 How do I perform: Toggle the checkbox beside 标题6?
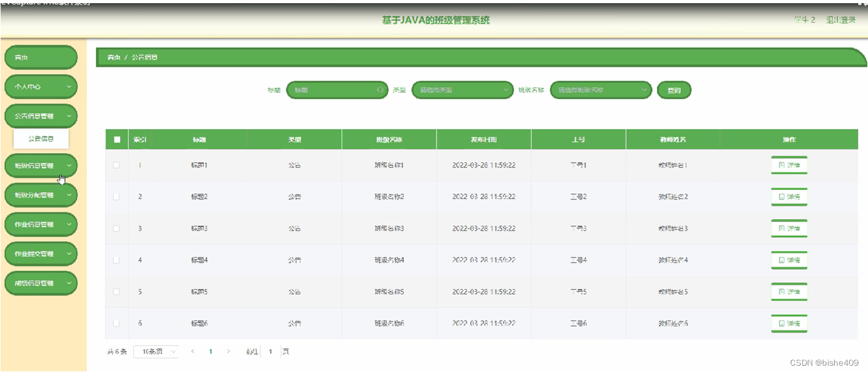click(116, 323)
